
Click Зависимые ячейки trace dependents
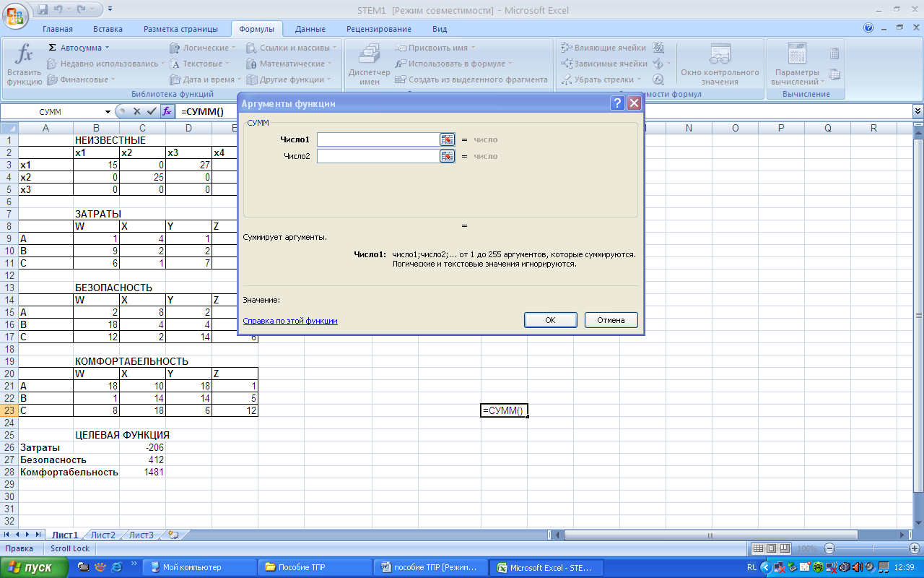pos(604,64)
